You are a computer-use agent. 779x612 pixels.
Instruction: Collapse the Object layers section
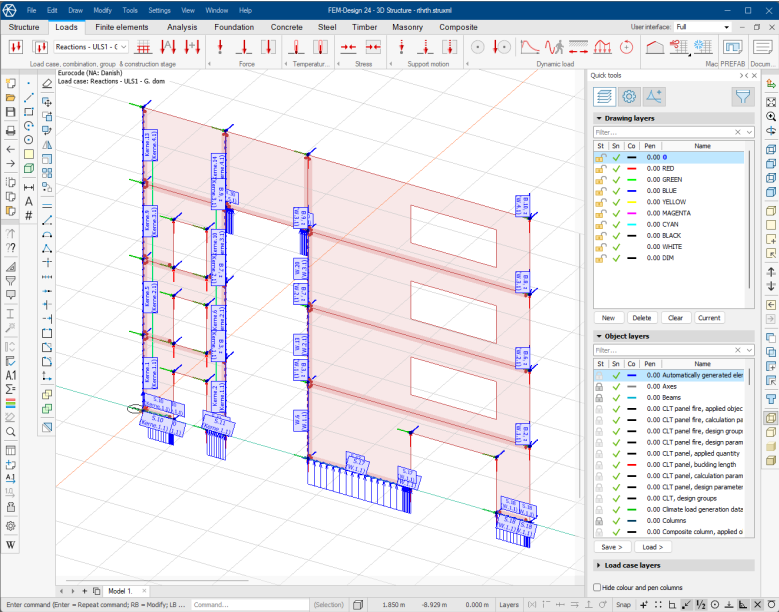[599, 336]
